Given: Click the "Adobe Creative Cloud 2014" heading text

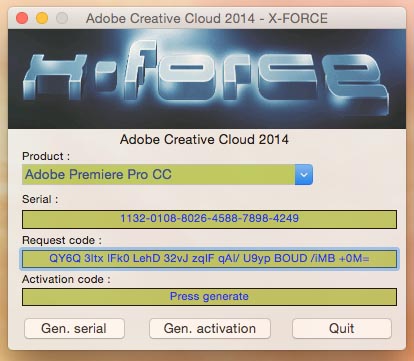Looking at the screenshot, I should coord(204,139).
